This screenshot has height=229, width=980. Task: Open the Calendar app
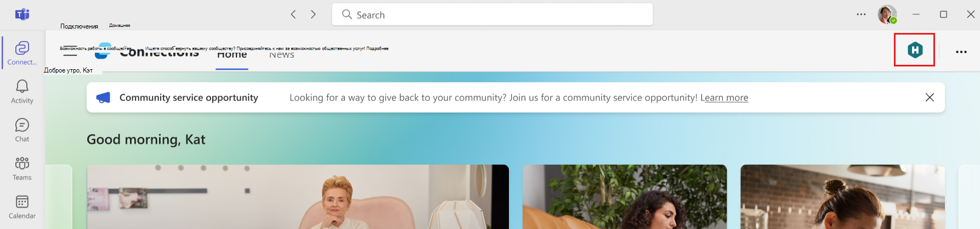pos(22,207)
